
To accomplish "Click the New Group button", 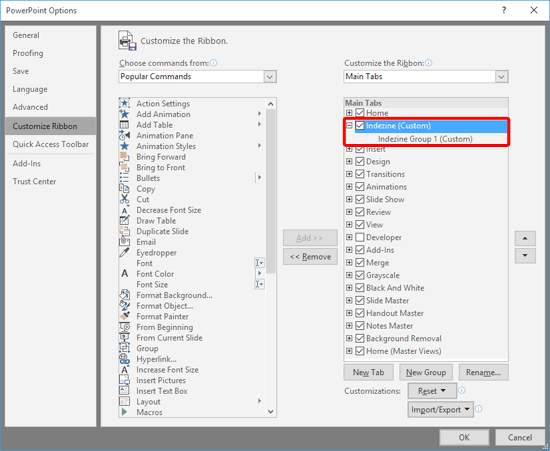I will coord(426,372).
